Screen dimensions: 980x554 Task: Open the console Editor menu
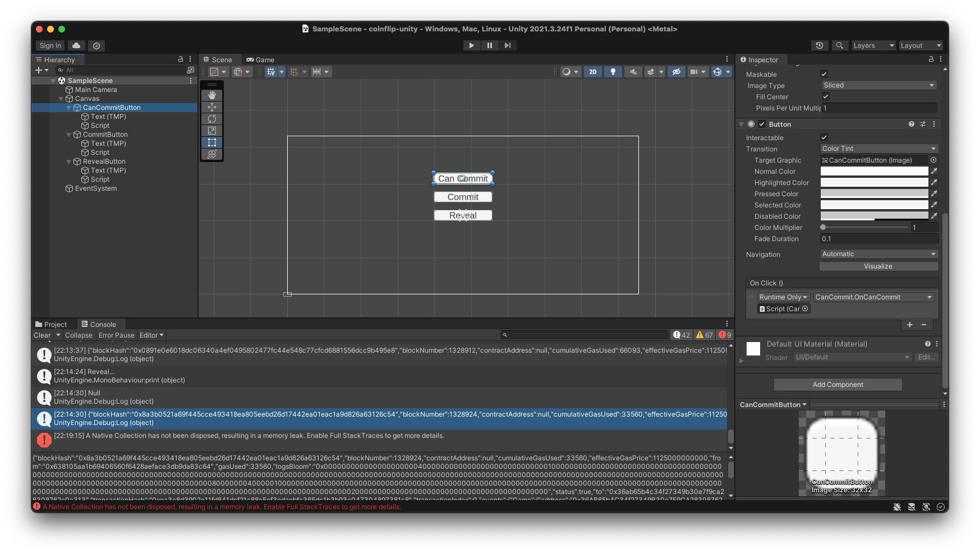tap(151, 335)
